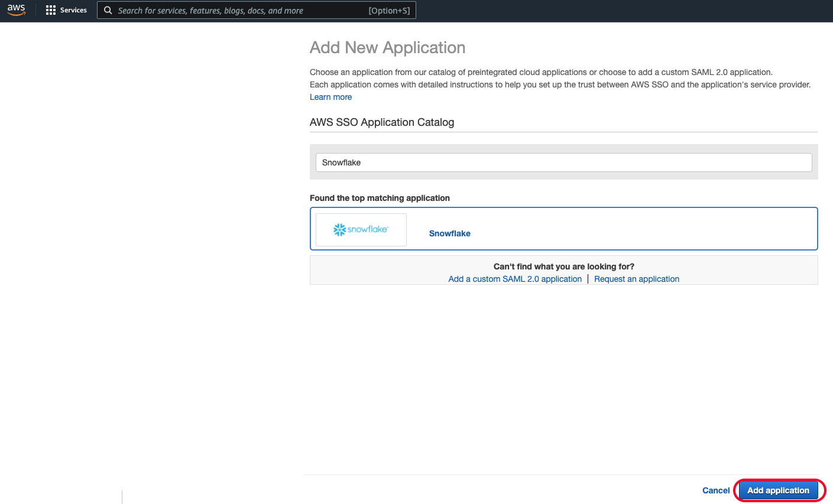Click the Found the top matching application label

pyautogui.click(x=380, y=197)
